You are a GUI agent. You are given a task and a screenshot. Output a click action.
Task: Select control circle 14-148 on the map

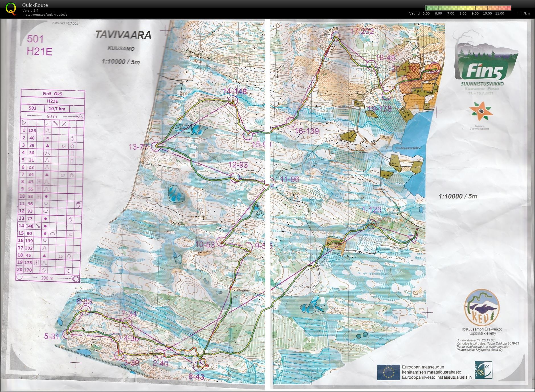coord(233,100)
